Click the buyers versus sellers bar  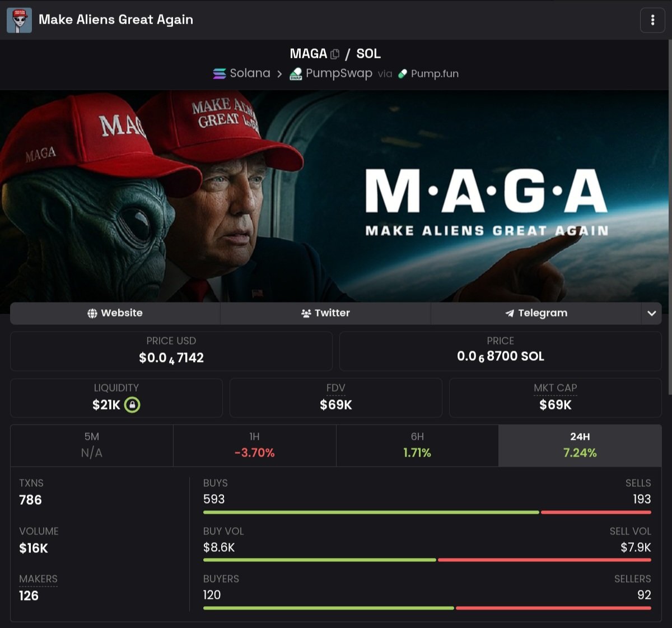pos(427,608)
